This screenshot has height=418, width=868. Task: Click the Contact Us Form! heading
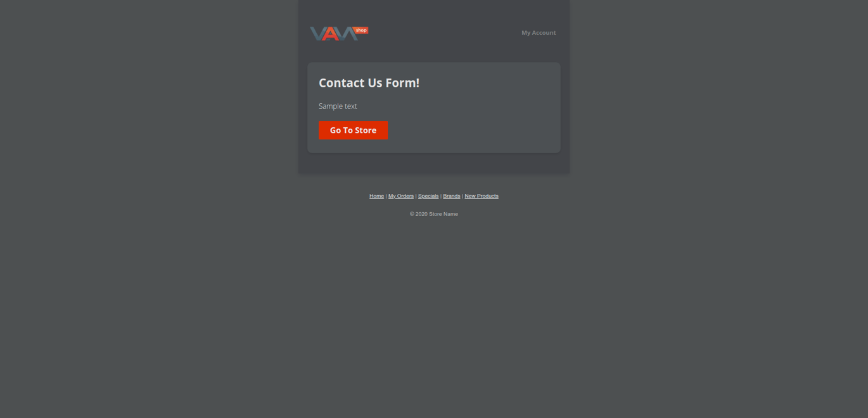click(x=369, y=83)
